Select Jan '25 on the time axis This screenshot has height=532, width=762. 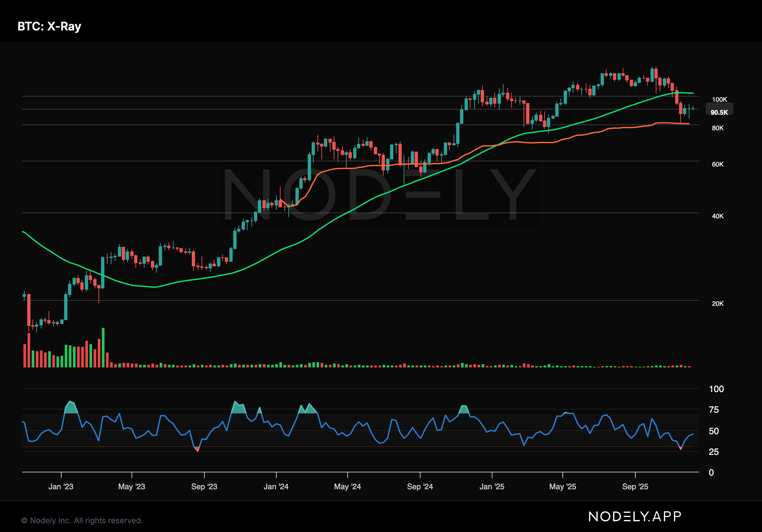(x=492, y=487)
